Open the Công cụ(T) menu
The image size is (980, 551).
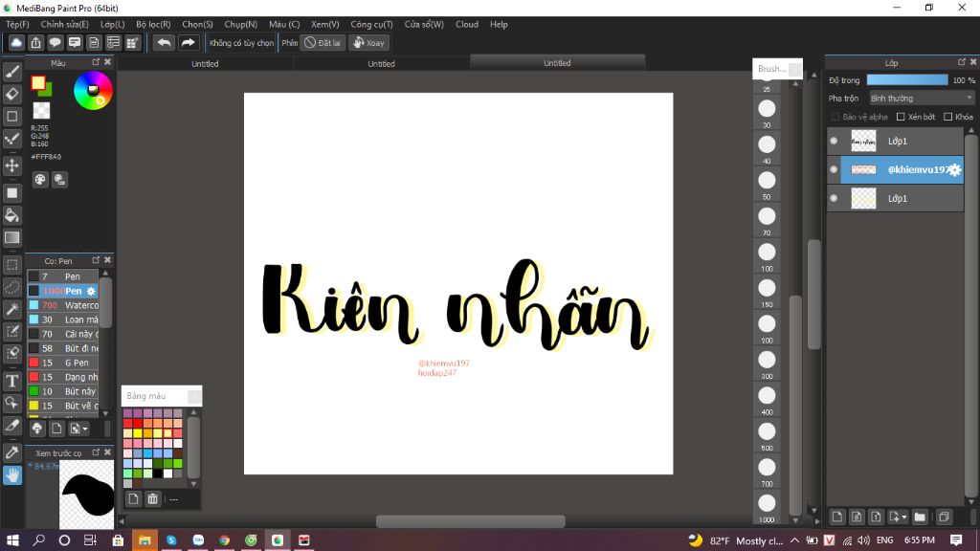372,24
